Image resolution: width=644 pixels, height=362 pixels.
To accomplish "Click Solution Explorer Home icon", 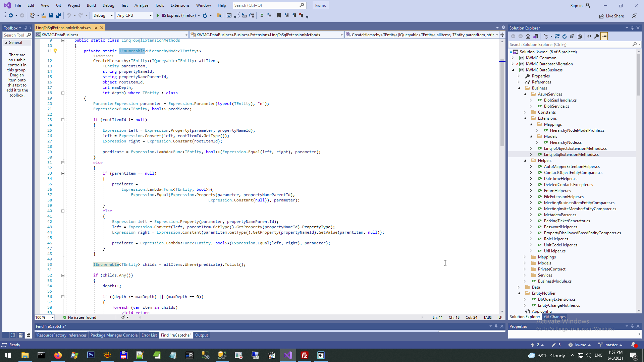I will [528, 36].
